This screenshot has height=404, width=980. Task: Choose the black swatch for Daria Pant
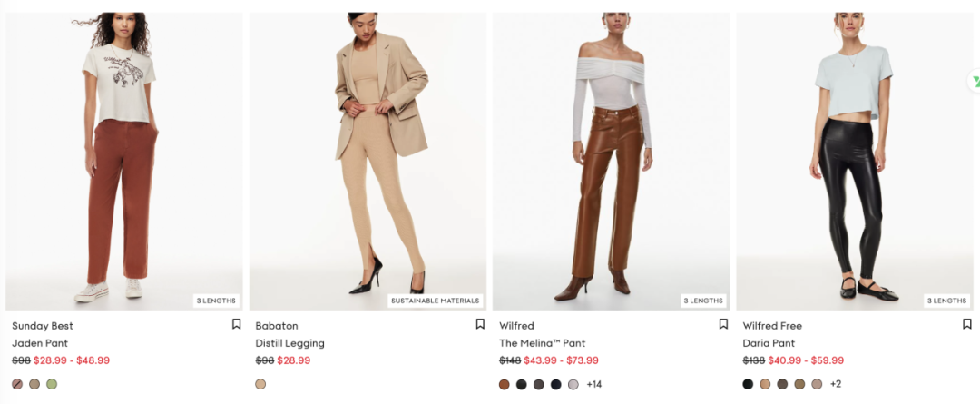tap(748, 384)
